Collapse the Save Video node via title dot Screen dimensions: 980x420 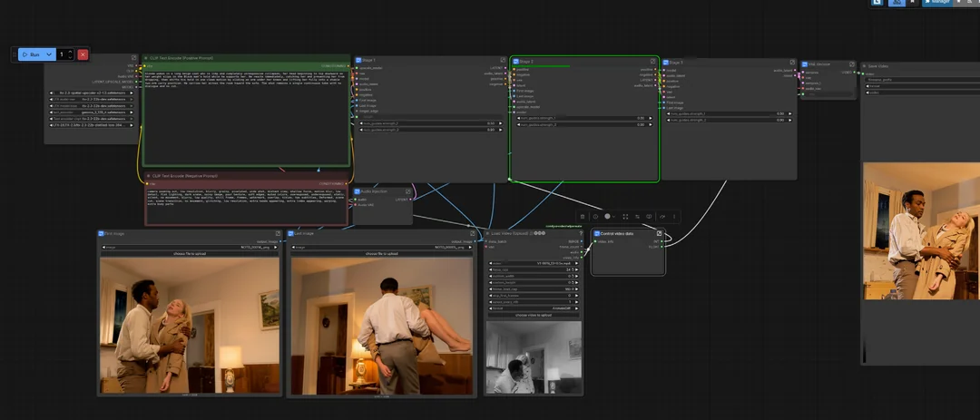[x=865, y=65]
